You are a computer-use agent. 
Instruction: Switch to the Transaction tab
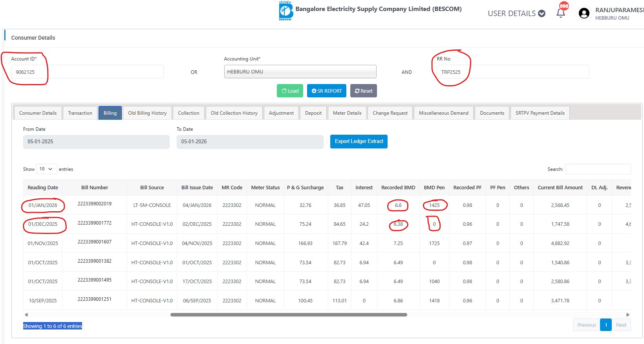[80, 113]
